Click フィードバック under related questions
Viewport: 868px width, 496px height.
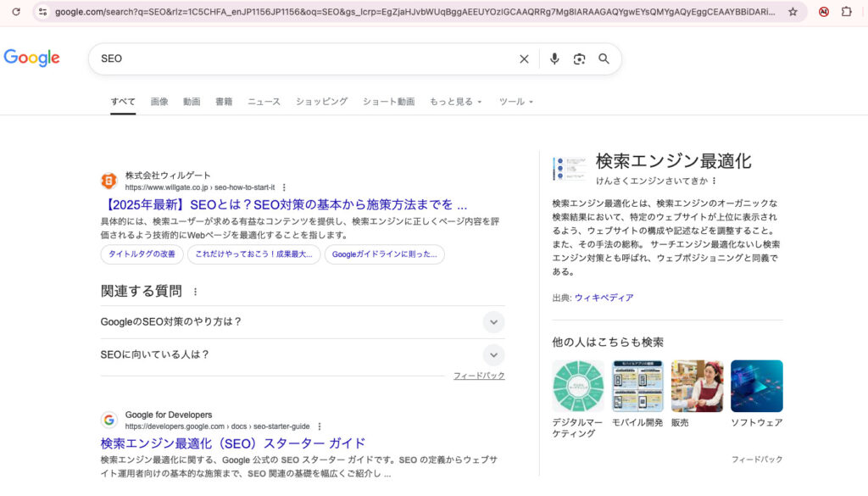(x=479, y=376)
